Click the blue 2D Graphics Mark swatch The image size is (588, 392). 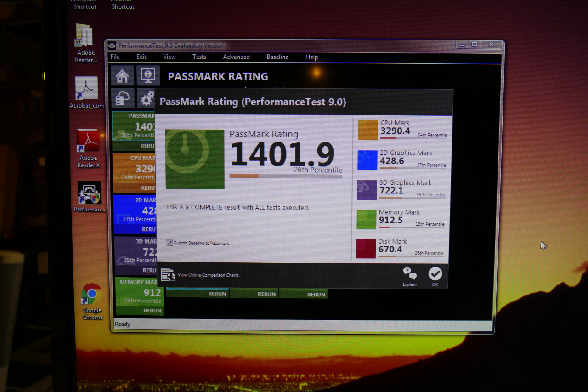tap(367, 160)
